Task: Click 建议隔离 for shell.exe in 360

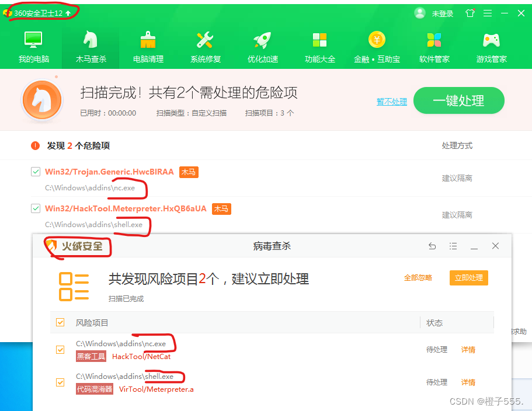Action: pos(457,215)
